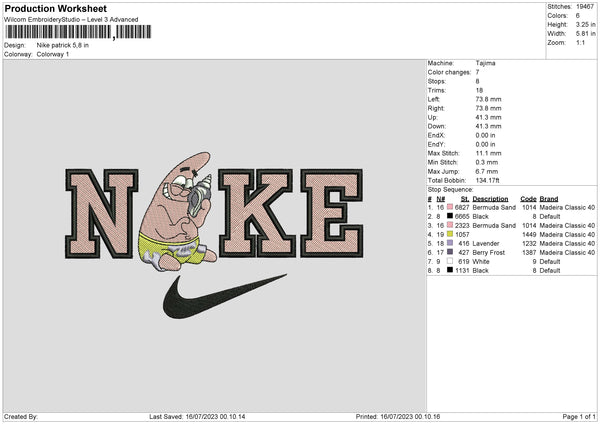The width and height of the screenshot is (600, 424).
Task: Click the 'Production Worksheet' title
Action: [x=55, y=8]
